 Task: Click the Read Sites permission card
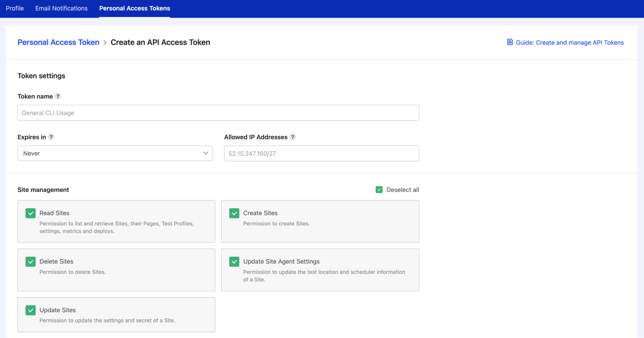[116, 221]
